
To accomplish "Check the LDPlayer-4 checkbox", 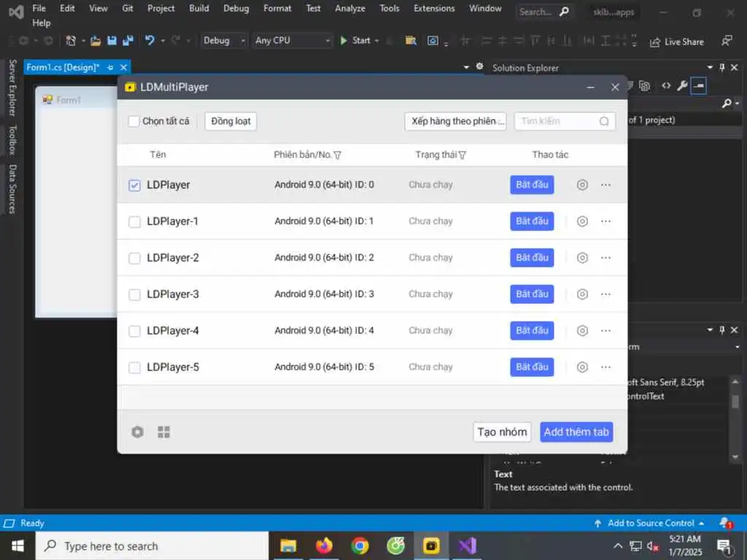I will pos(135,331).
